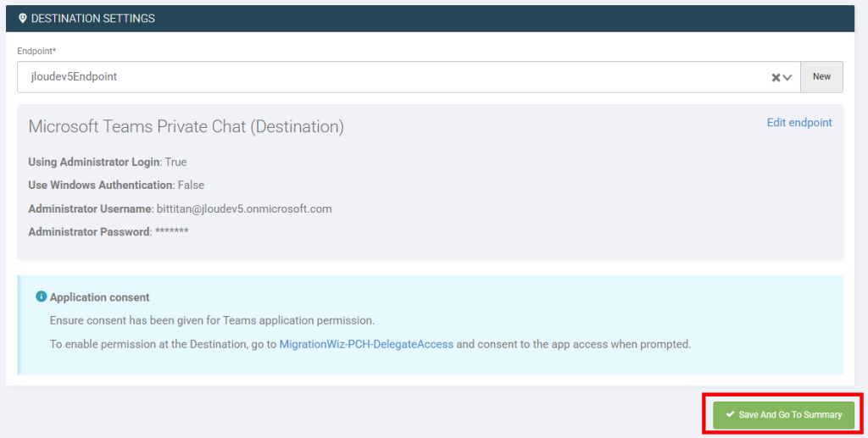Select the jloudev5Endpoint combo box field
Image resolution: width=868 pixels, height=438 pixels.
tap(409, 77)
